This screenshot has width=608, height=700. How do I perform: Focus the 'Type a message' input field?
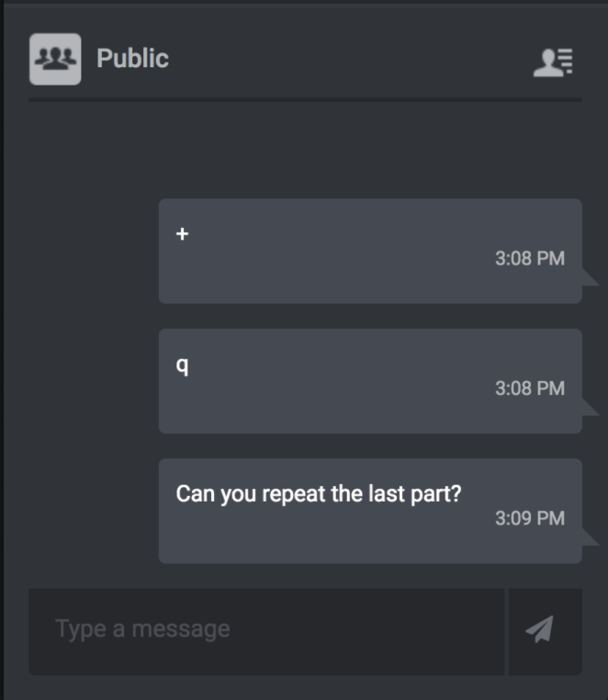266,631
